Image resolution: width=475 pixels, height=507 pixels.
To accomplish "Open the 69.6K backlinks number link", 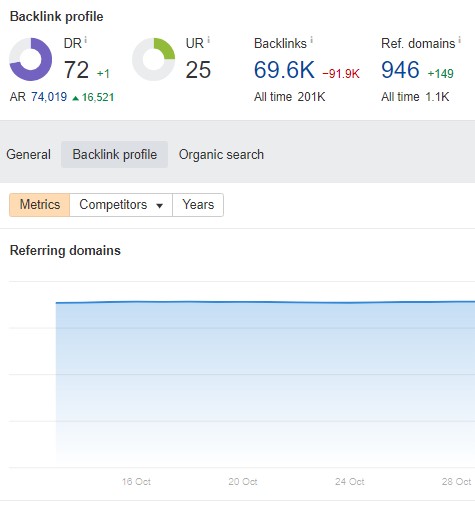I will (x=284, y=70).
